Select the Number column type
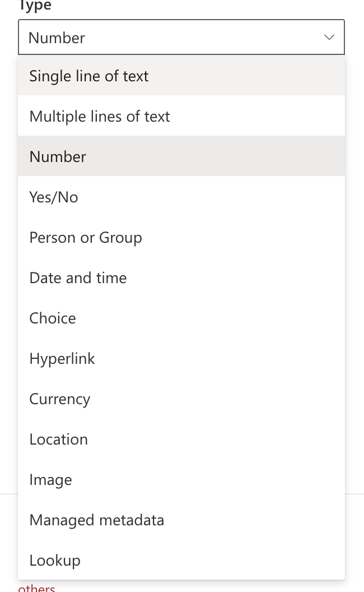The height and width of the screenshot is (592, 364). tap(57, 156)
